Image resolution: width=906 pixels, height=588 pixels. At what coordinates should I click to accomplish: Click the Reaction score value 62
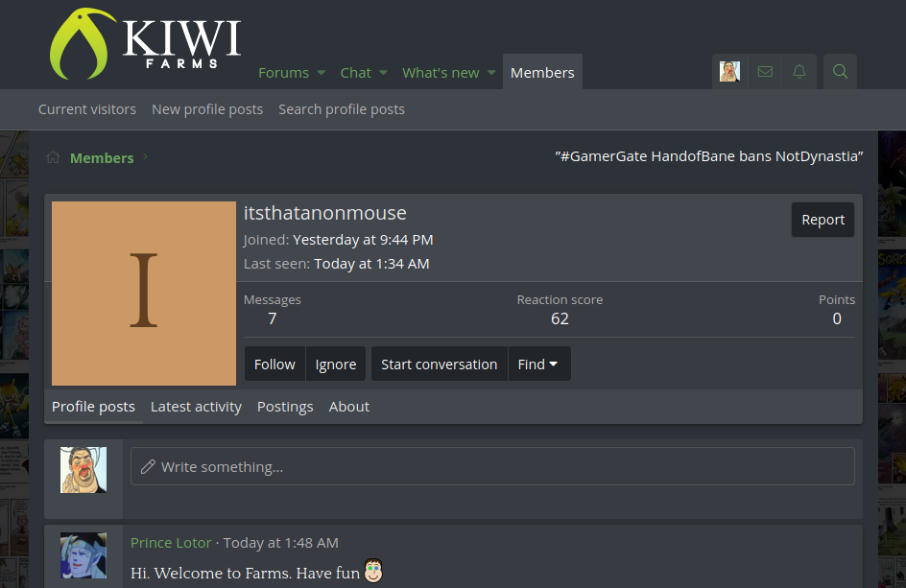(x=560, y=318)
